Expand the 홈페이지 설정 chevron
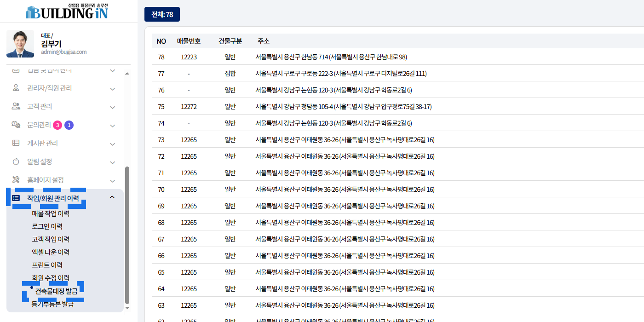The image size is (644, 322). pos(112,180)
